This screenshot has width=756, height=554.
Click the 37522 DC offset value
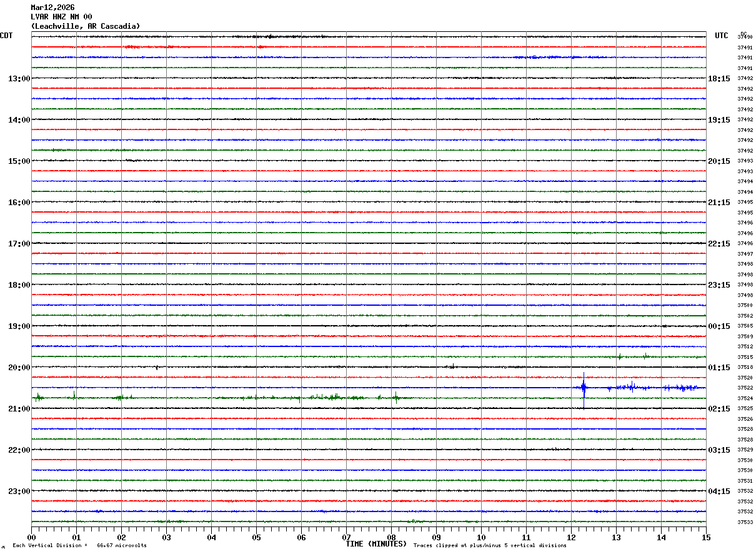click(x=745, y=388)
